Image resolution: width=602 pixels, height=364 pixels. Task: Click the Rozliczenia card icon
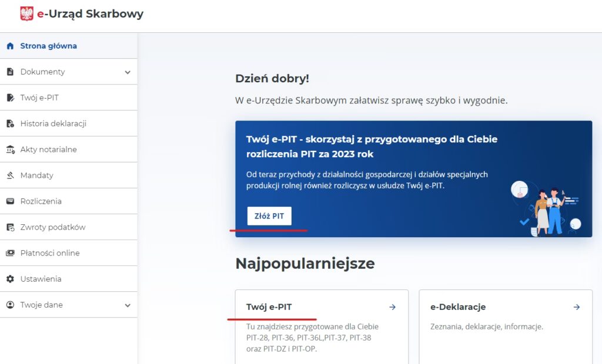[x=10, y=201]
